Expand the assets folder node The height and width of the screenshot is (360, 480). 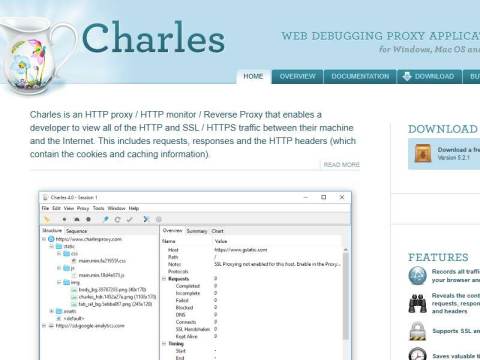51,311
